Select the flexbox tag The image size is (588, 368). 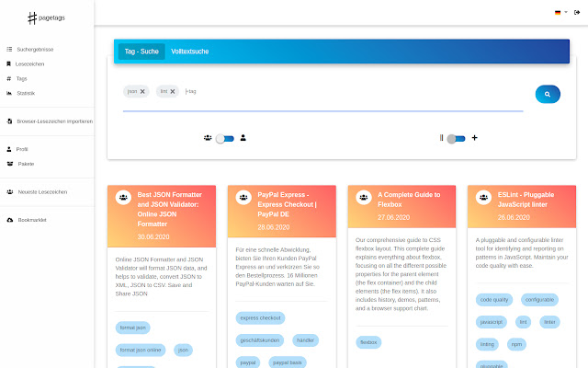[x=368, y=342]
